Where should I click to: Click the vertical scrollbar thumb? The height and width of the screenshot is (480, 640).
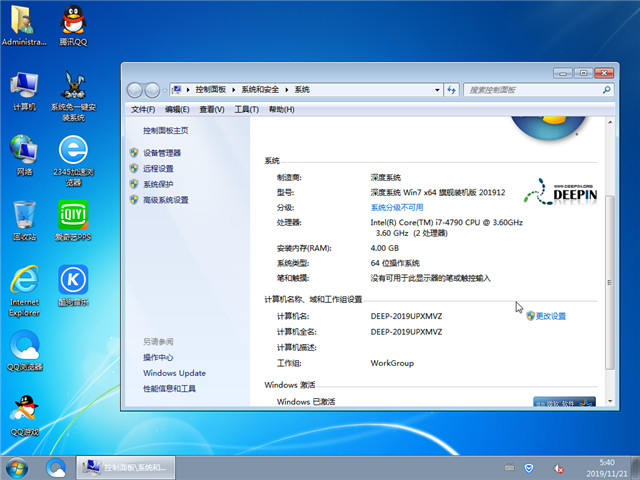(x=609, y=282)
